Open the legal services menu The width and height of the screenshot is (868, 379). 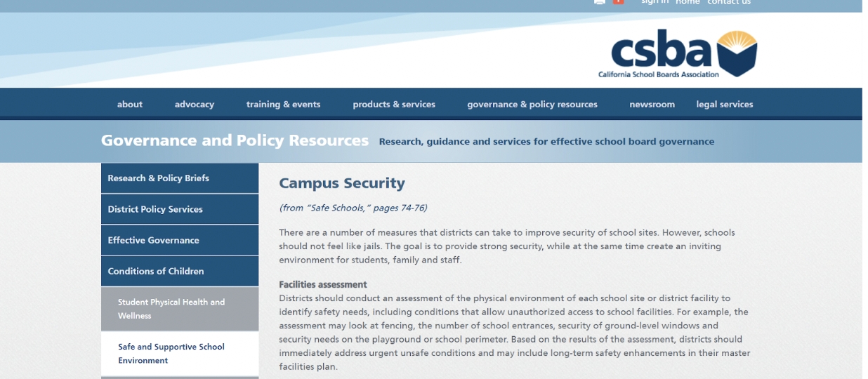tap(725, 104)
